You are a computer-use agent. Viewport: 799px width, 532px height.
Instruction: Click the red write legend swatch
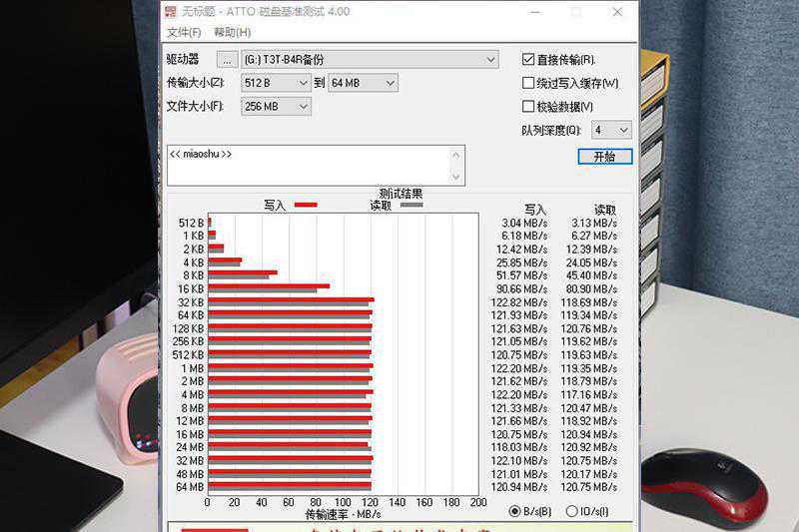[x=306, y=205]
